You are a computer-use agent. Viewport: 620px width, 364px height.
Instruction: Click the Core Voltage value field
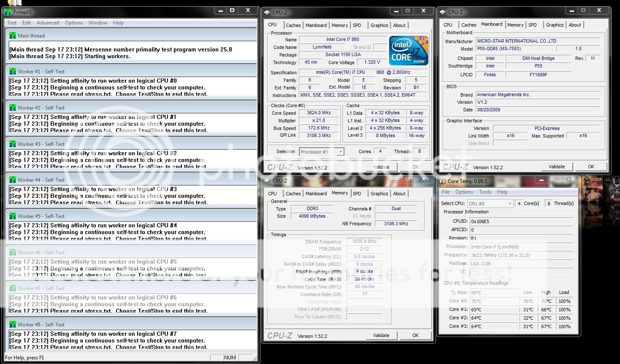(372, 62)
